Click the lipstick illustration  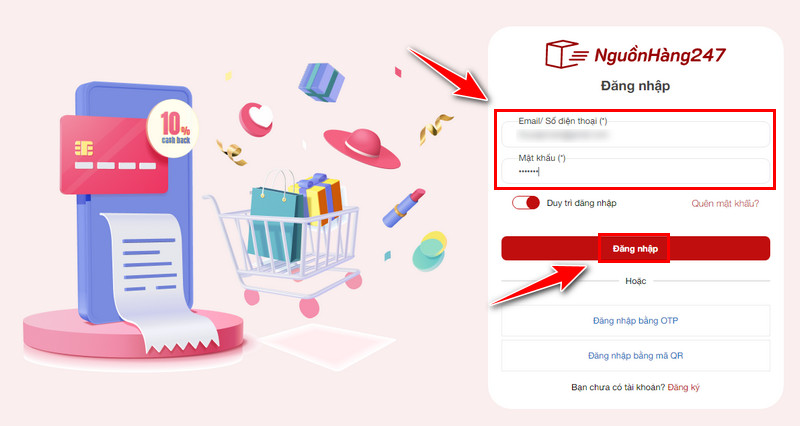[x=404, y=208]
